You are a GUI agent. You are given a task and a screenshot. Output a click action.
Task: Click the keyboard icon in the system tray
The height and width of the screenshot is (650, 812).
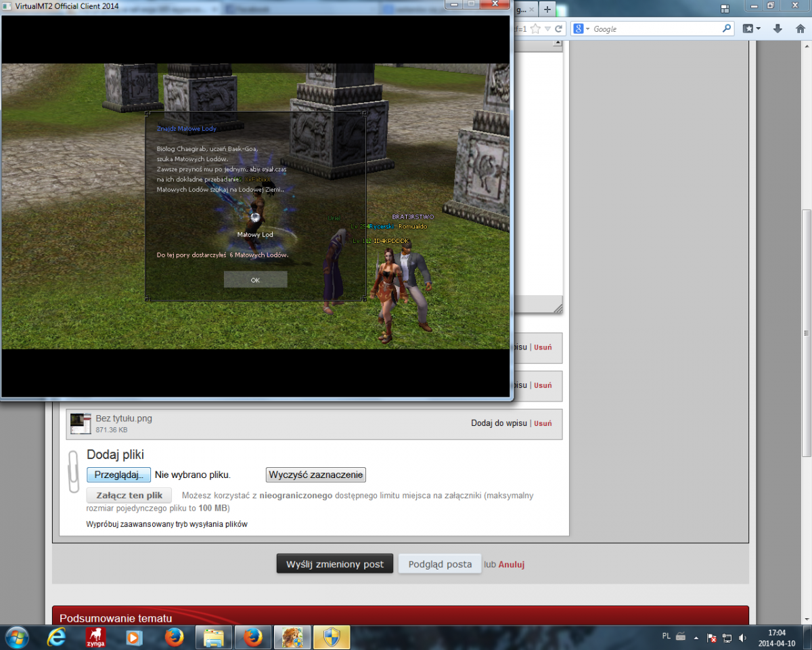(x=681, y=637)
